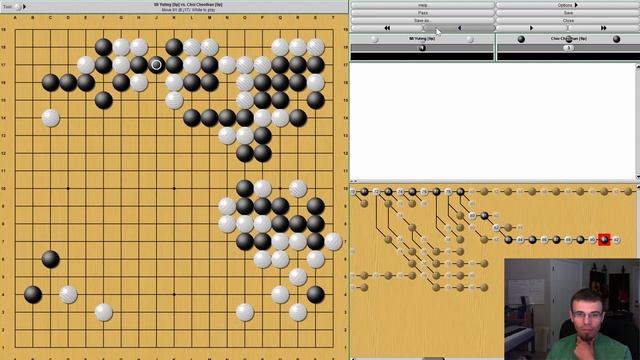Viewport: 640px width, 360px height.
Task: Select move 87 black node in the tree
Action: [x=556, y=240]
